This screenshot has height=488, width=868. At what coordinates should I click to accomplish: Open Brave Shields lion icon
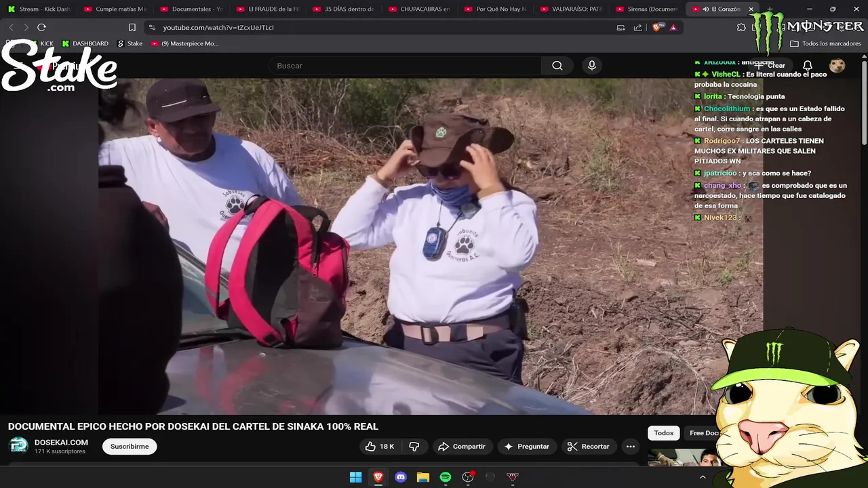coord(656,27)
